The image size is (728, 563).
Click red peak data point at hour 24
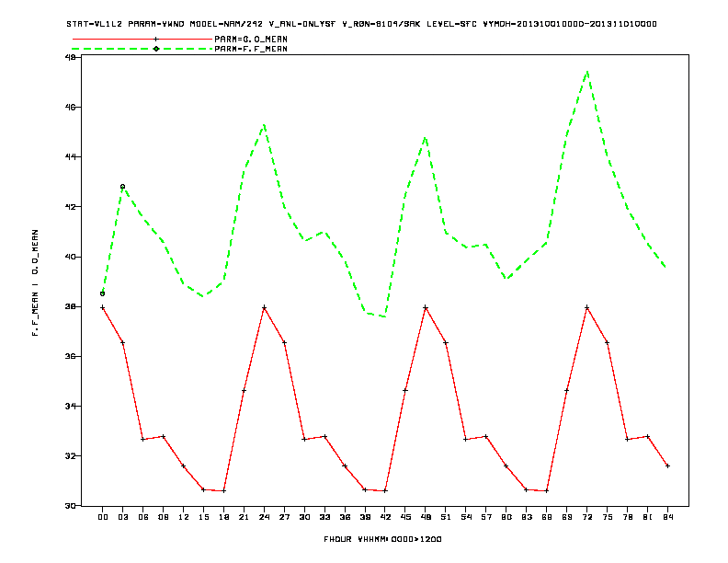click(264, 307)
